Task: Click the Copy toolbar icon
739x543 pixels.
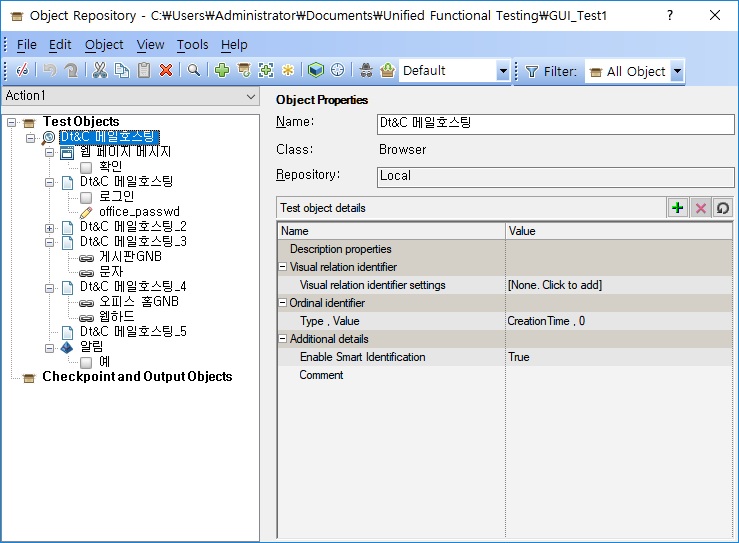Action: tap(122, 71)
